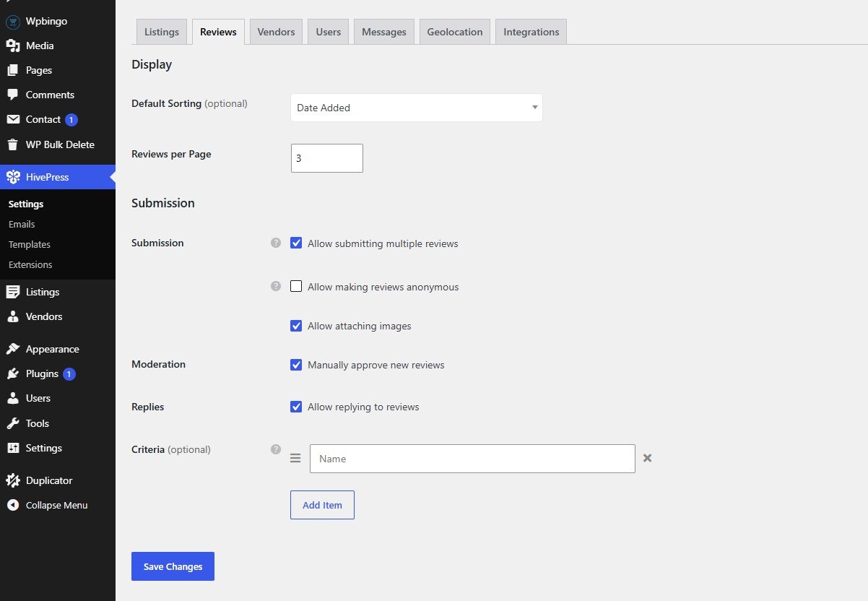This screenshot has height=601, width=868.
Task: Click the "Default Sorting" field label
Action: point(166,103)
